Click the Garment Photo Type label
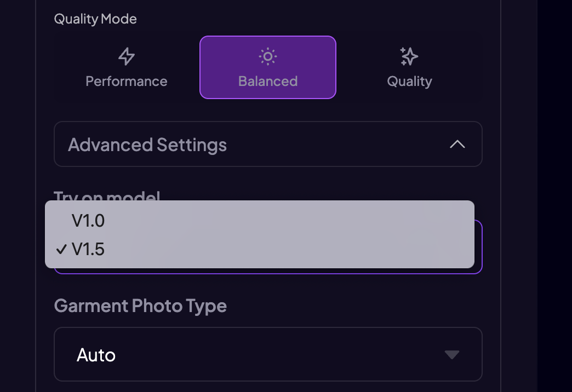The image size is (572, 392). 140,305
